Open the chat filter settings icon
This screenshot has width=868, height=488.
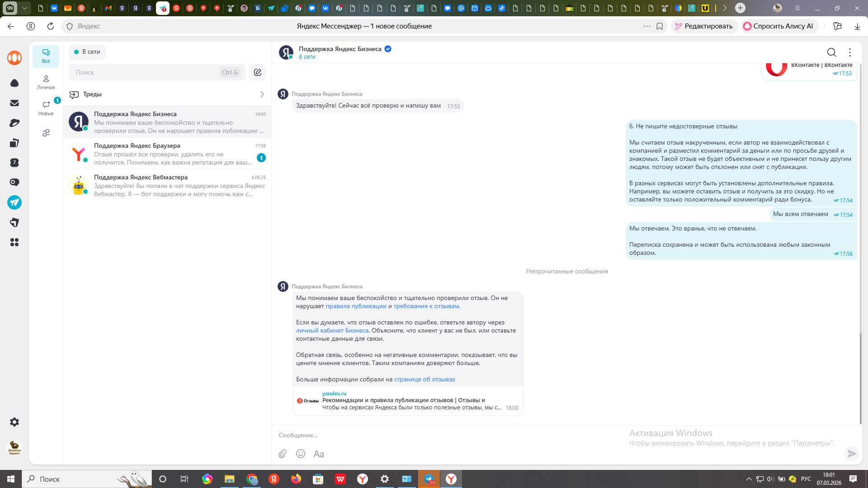coord(46,133)
